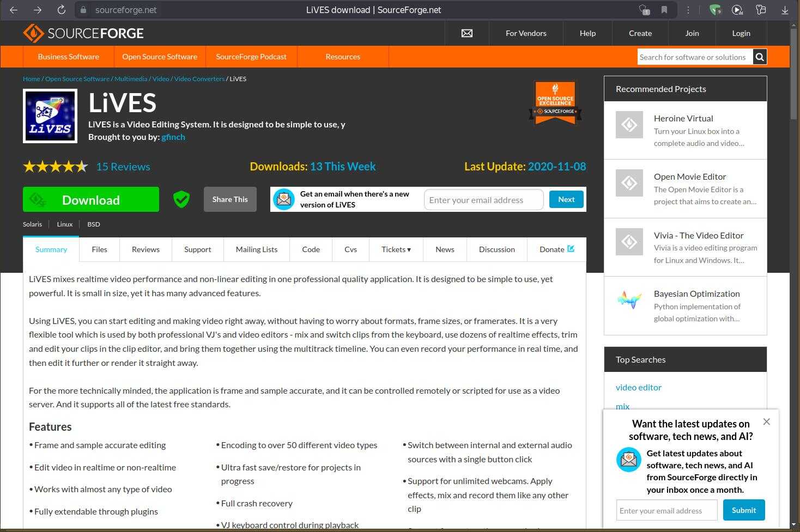Open the Heroine Virtual project link
Screen dimensions: 800x532
[x=683, y=118]
